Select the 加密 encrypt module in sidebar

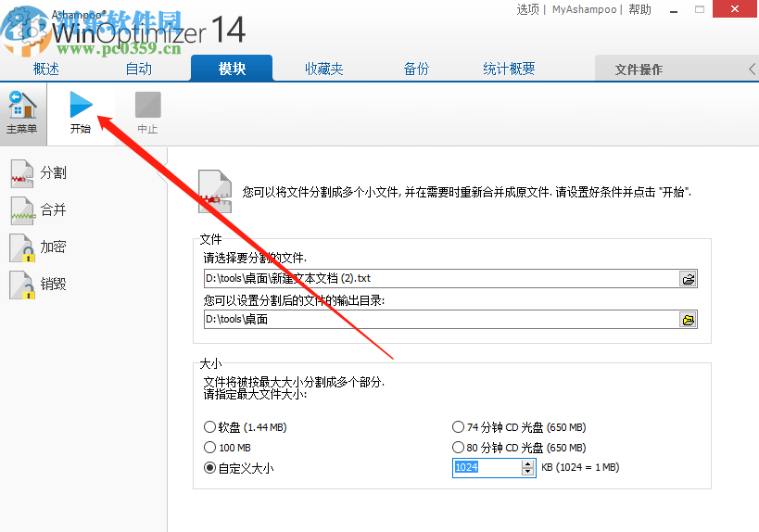39,247
